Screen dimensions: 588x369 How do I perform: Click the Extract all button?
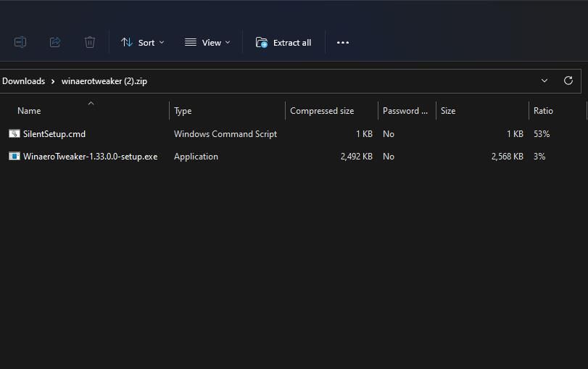click(x=283, y=43)
